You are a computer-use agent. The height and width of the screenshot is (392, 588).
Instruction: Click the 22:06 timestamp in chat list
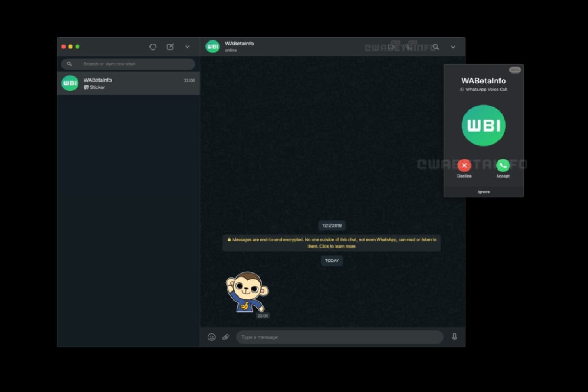pos(189,80)
